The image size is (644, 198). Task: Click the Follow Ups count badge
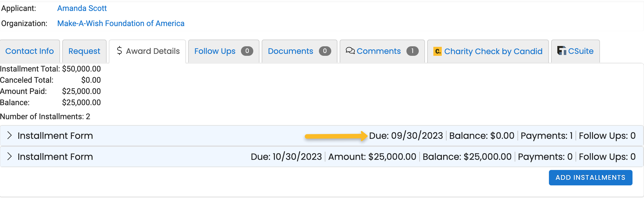coord(247,51)
